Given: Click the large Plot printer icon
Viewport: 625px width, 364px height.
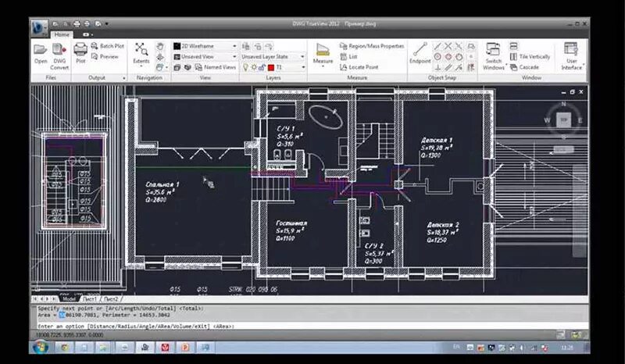Looking at the screenshot, I should pos(80,49).
